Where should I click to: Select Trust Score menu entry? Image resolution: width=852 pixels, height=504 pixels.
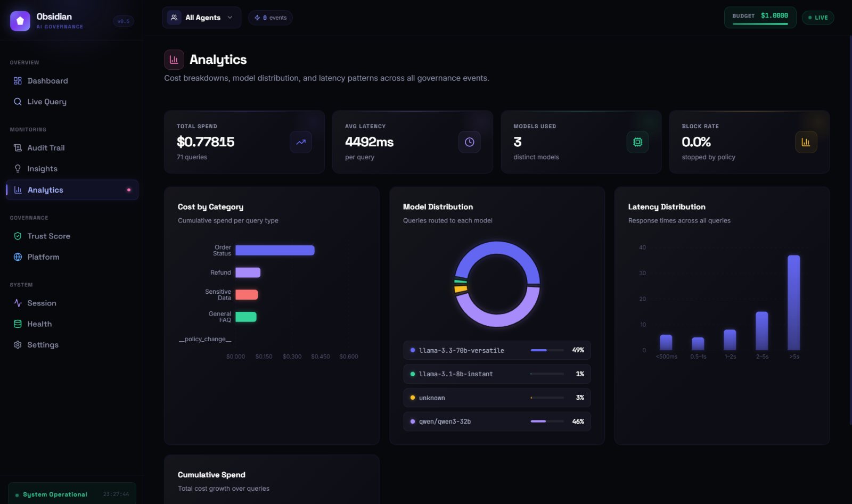click(72, 236)
